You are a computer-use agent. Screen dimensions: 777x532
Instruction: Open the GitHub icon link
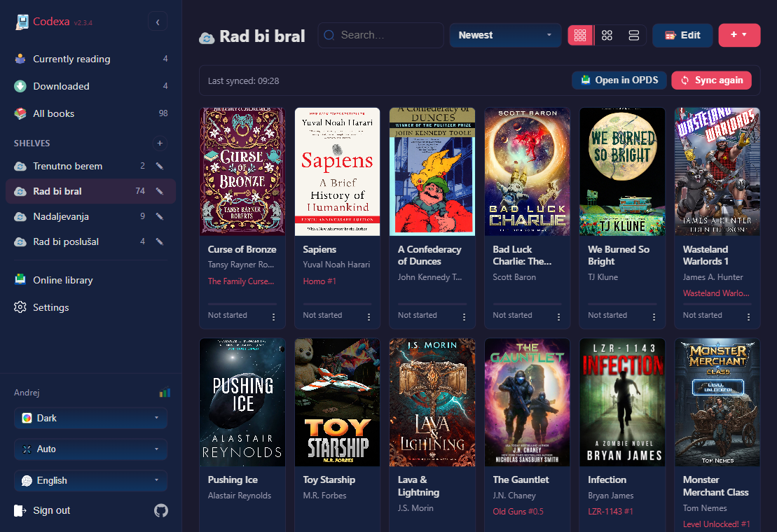[161, 510]
